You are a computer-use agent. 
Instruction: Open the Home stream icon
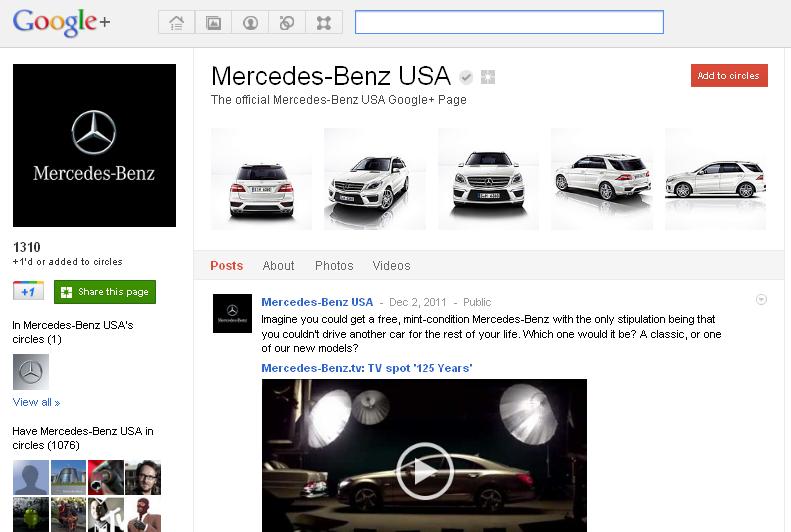[x=176, y=22]
